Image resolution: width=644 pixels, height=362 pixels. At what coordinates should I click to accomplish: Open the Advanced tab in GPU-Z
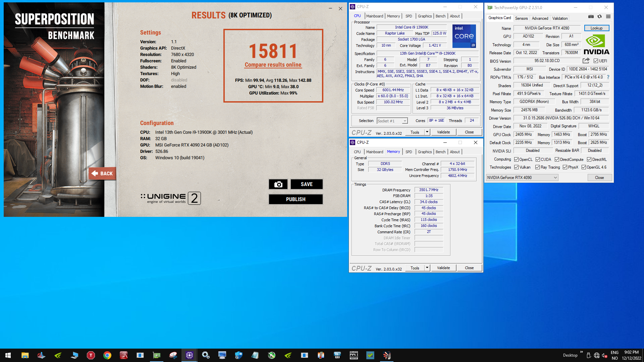[540, 18]
